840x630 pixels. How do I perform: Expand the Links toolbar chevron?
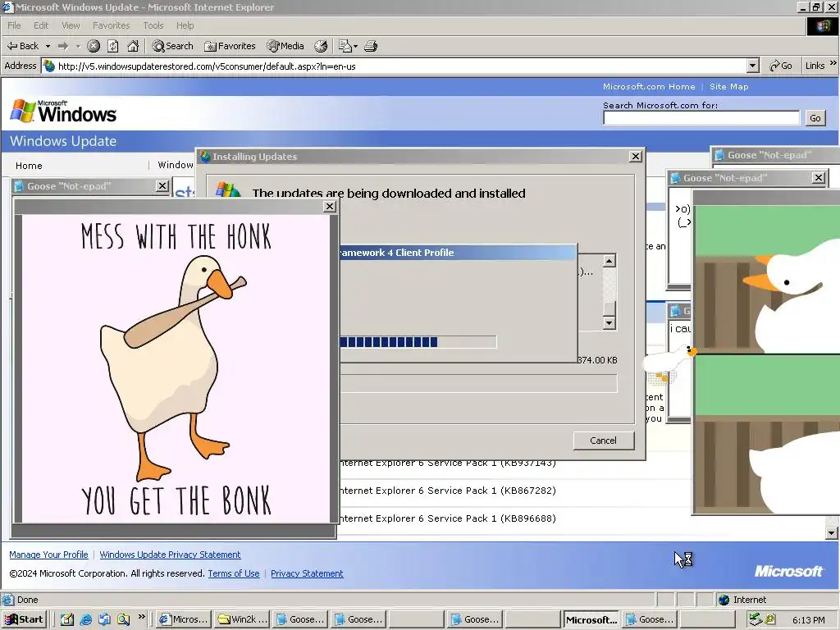tap(833, 63)
